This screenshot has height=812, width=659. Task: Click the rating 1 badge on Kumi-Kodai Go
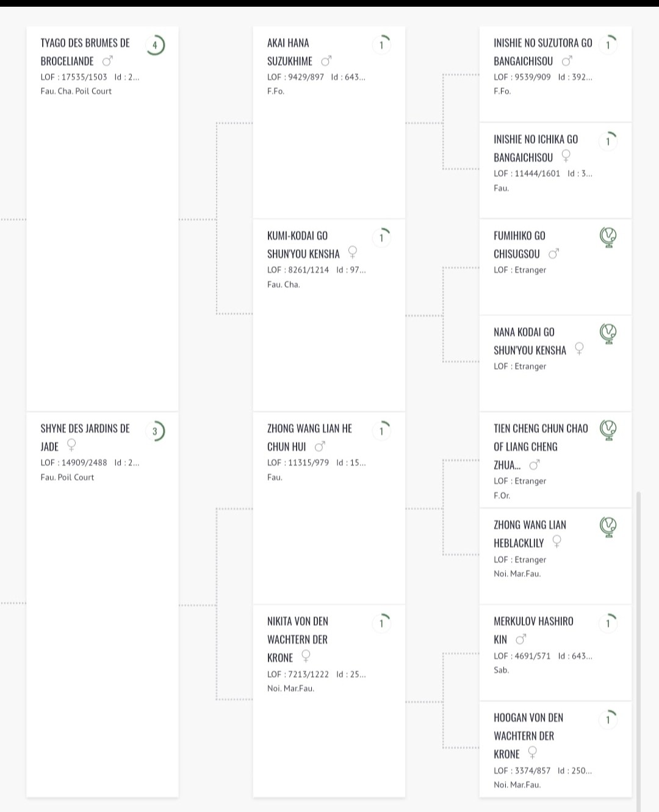(x=381, y=238)
